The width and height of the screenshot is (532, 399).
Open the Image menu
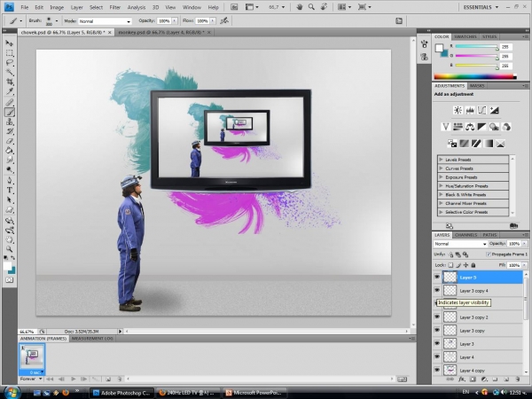57,7
